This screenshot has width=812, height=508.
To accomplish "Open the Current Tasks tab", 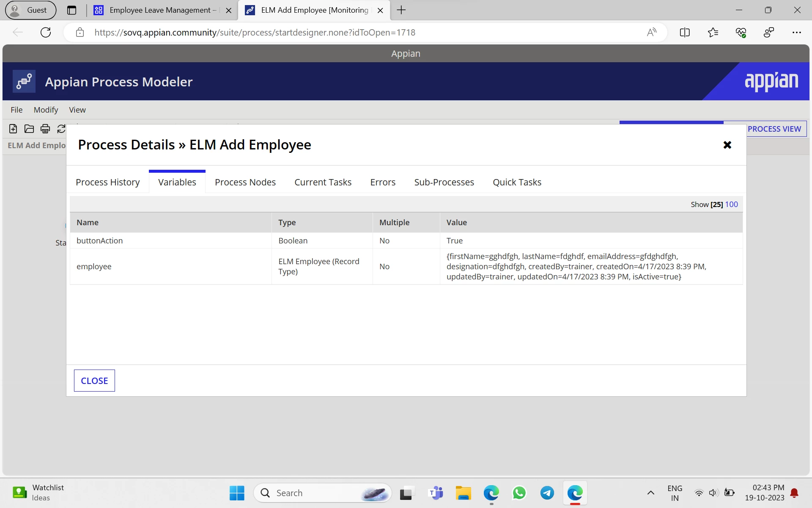I will (x=323, y=182).
